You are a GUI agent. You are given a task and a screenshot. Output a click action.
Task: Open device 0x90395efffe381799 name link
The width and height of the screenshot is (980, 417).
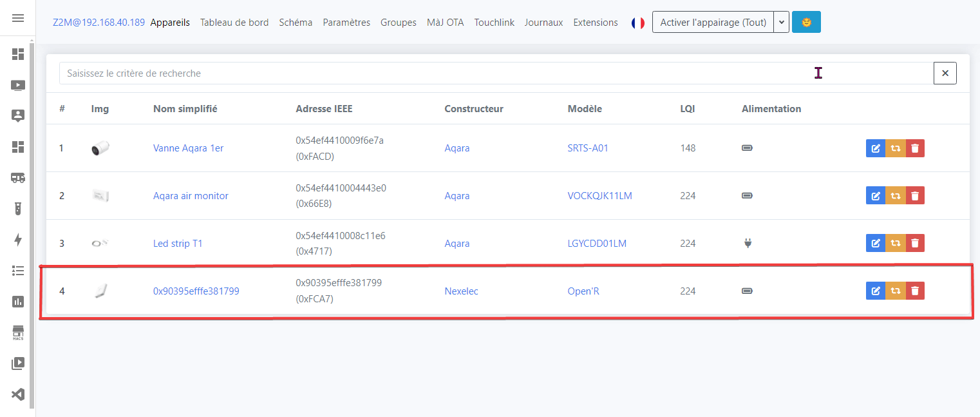point(196,291)
